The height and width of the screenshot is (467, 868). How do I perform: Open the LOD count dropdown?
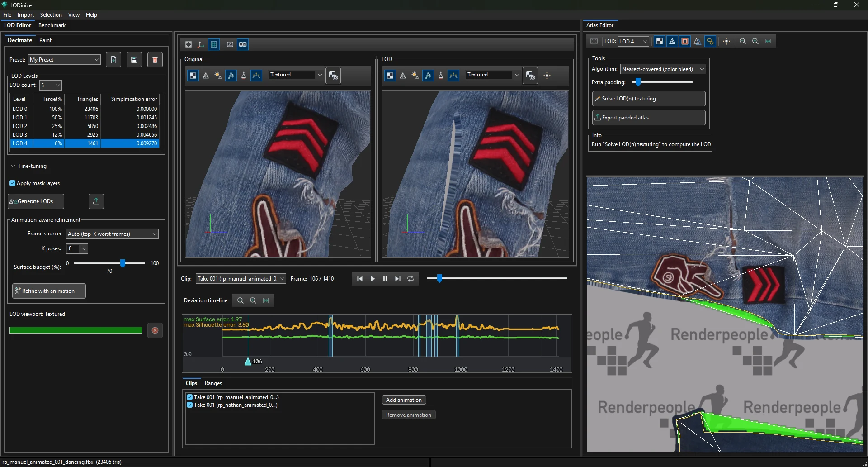pos(51,85)
